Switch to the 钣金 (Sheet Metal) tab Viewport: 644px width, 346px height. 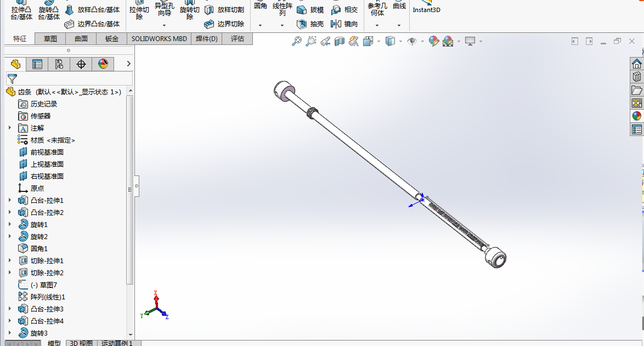coord(111,39)
